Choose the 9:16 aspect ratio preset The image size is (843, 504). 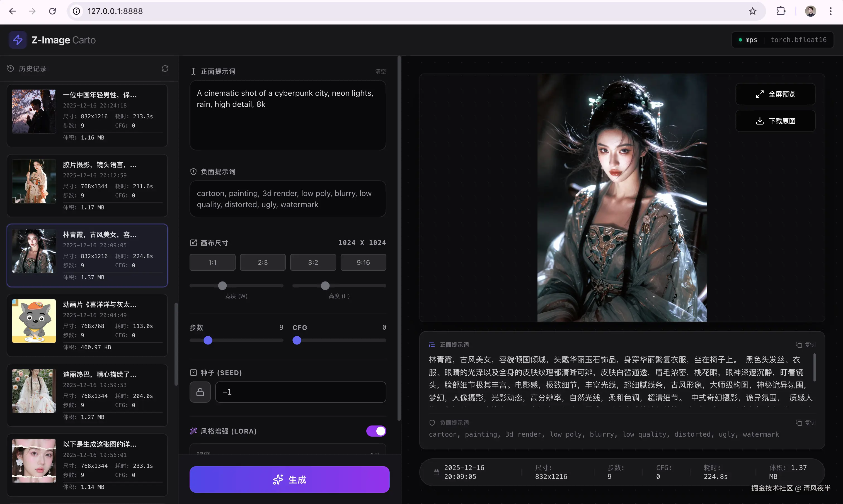(x=363, y=262)
